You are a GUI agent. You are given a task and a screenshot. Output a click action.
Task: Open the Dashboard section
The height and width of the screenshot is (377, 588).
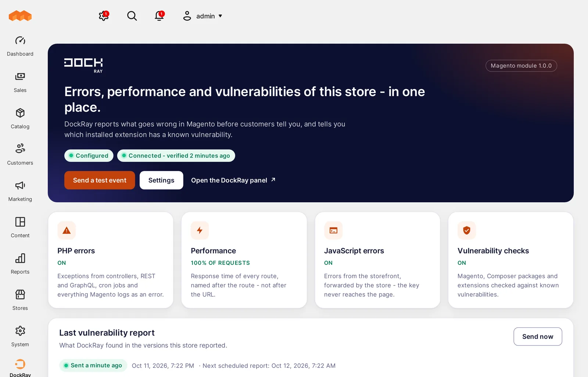point(20,46)
